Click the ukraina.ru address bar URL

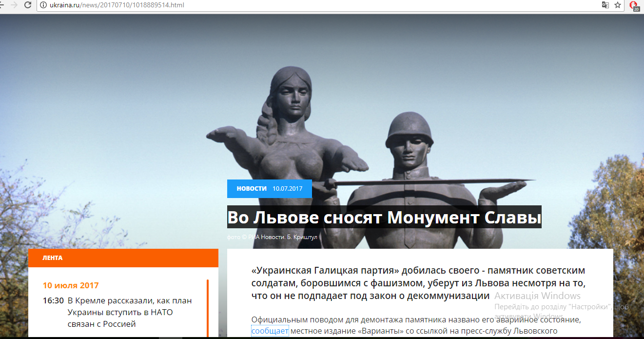[x=117, y=5]
